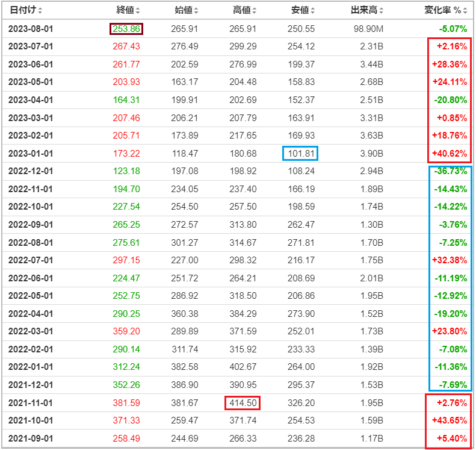Select the change rate -14.22%
Image resolution: width=476 pixels, height=450 pixels.
coord(451,207)
